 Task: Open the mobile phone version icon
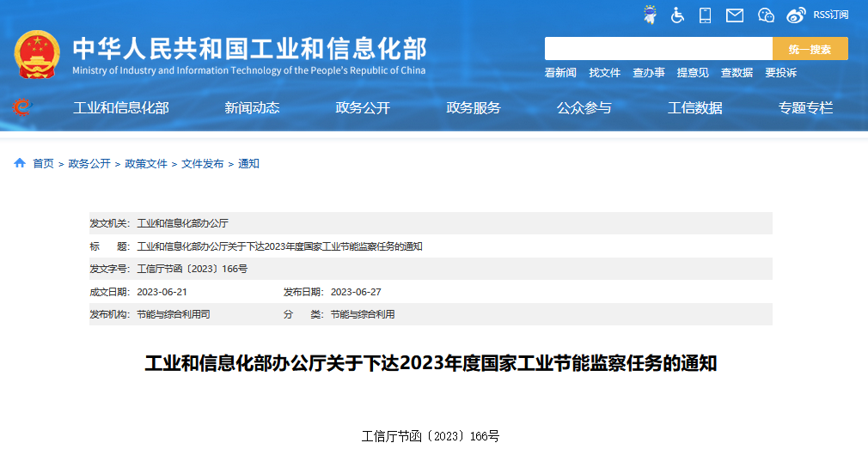point(706,15)
